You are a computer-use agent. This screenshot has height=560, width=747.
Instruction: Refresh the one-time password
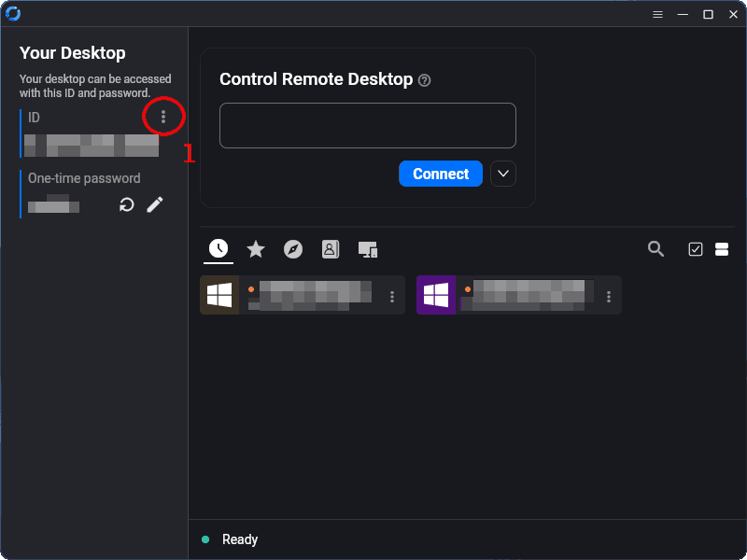[127, 204]
